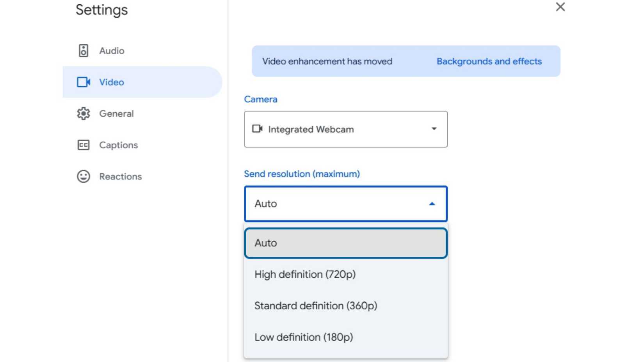Open the Audio settings tab
This screenshot has width=644, height=362.
142,51
